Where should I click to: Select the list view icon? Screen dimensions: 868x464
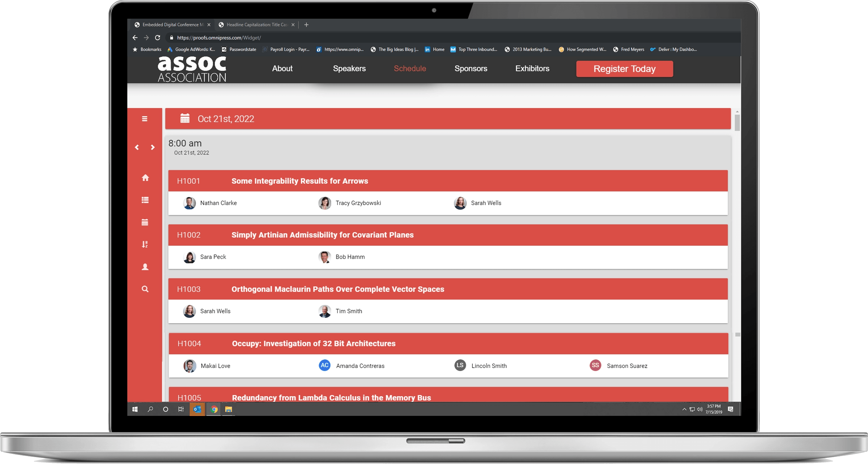pyautogui.click(x=145, y=200)
